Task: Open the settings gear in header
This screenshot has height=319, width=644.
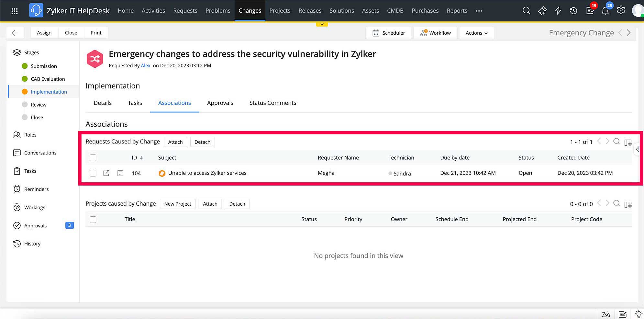Action: point(621,10)
